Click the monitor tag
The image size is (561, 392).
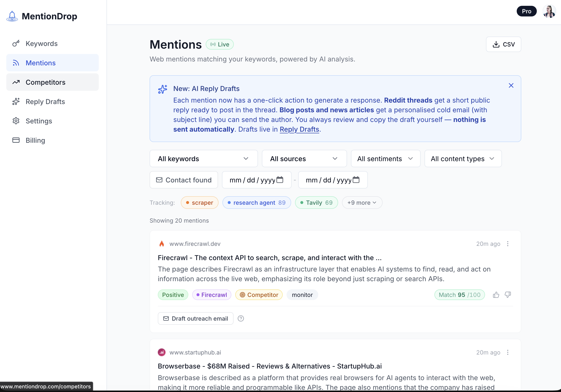click(x=302, y=294)
